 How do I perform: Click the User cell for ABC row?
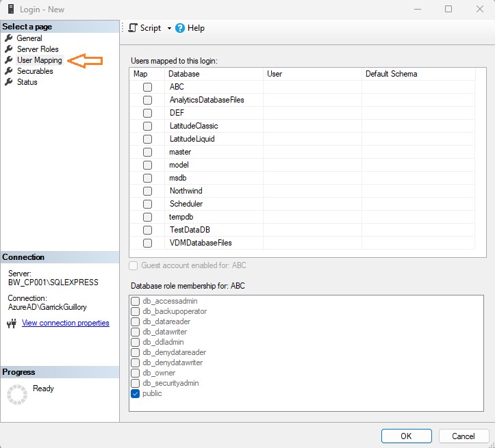click(312, 87)
